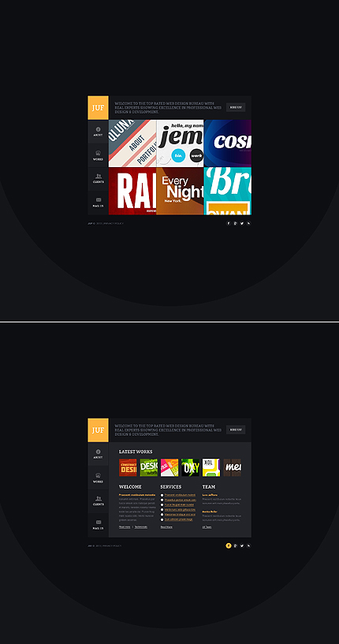The image size is (339, 644).
Task: View the blue 'cosm' portfolio tile
Action: pos(228,143)
